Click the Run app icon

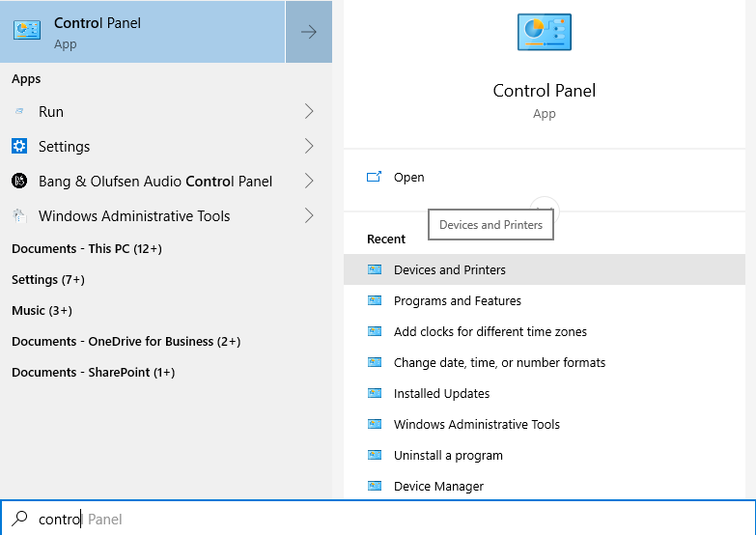pos(19,112)
